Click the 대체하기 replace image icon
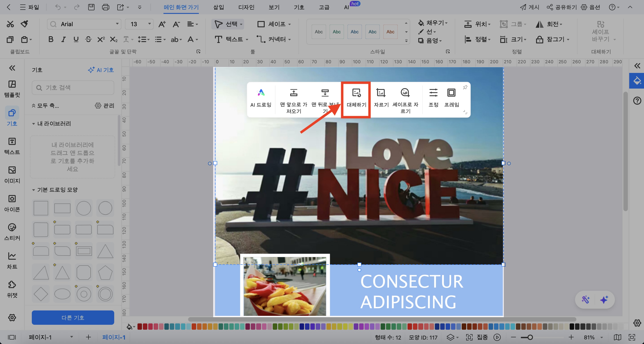644x344 pixels. coord(356,93)
